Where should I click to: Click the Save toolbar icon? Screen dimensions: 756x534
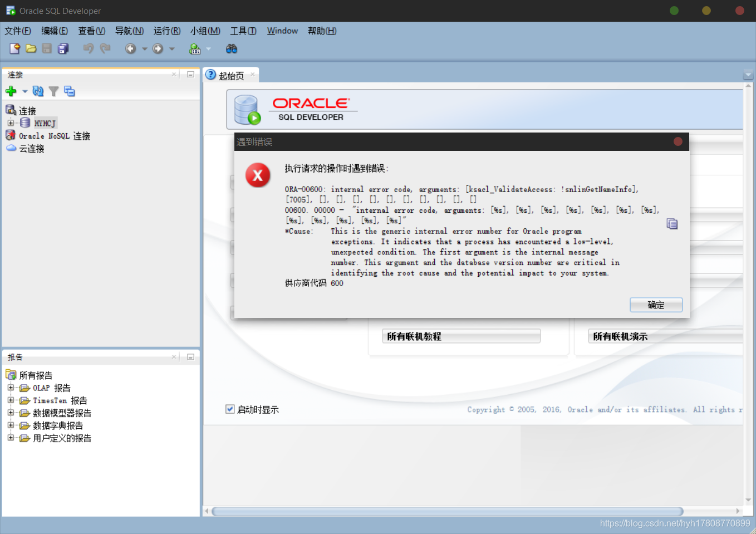47,48
